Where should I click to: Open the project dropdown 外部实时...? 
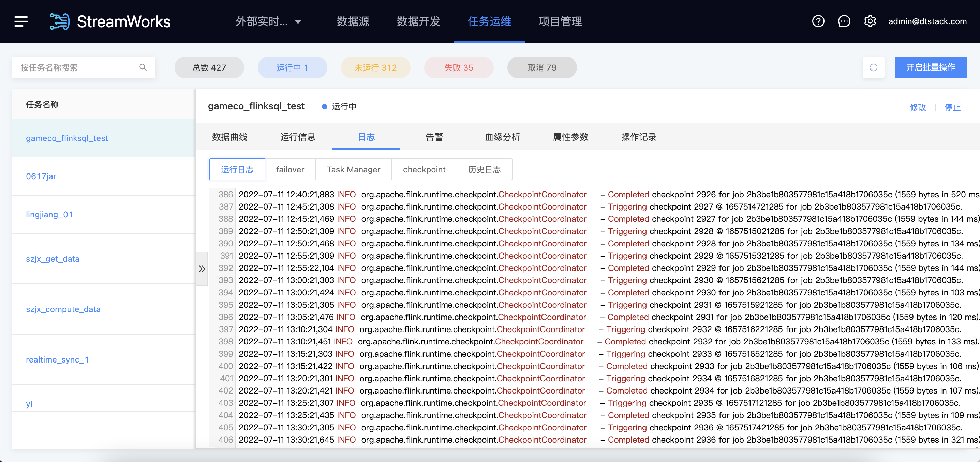click(268, 22)
